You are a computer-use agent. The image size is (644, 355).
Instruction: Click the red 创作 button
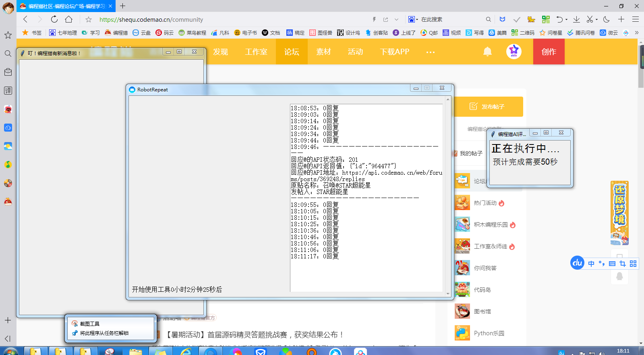[x=549, y=52]
